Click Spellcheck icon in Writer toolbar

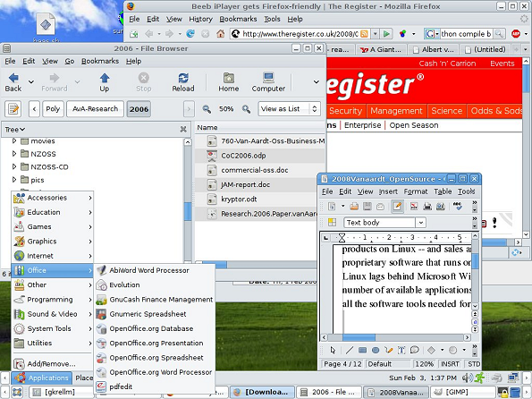point(458,206)
